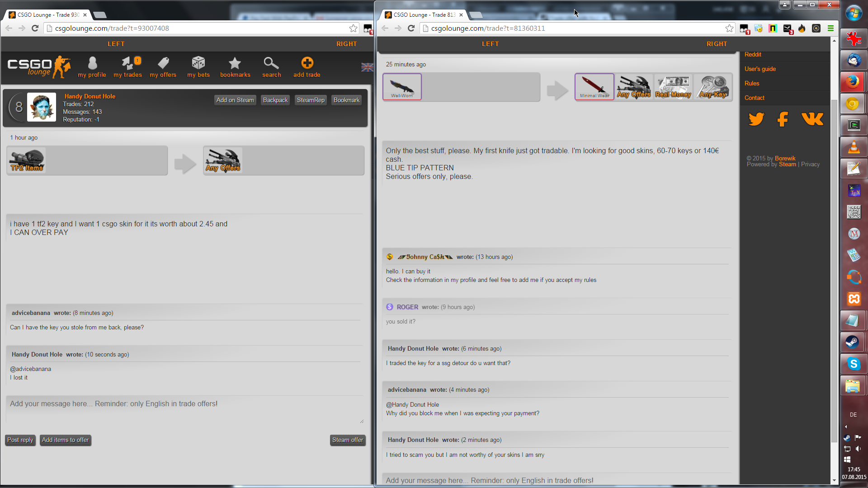Open the my profile icon
This screenshot has height=488, width=868.
tap(92, 63)
